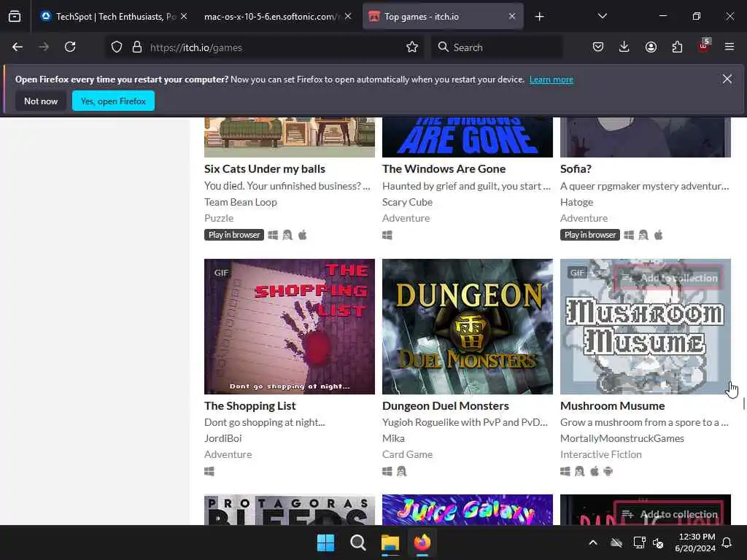Open the Save to Pocket icon
This screenshot has width=747, height=560.
[x=598, y=47]
